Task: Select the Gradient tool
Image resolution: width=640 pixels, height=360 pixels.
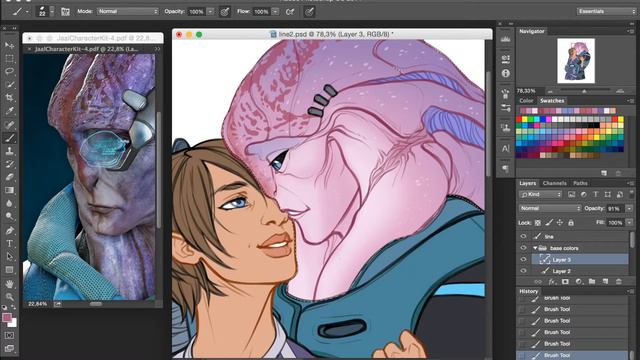Action: click(x=9, y=190)
